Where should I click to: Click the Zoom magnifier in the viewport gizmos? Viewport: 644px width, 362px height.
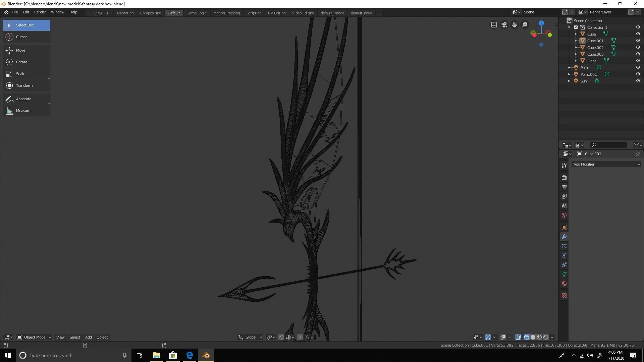[525, 24]
